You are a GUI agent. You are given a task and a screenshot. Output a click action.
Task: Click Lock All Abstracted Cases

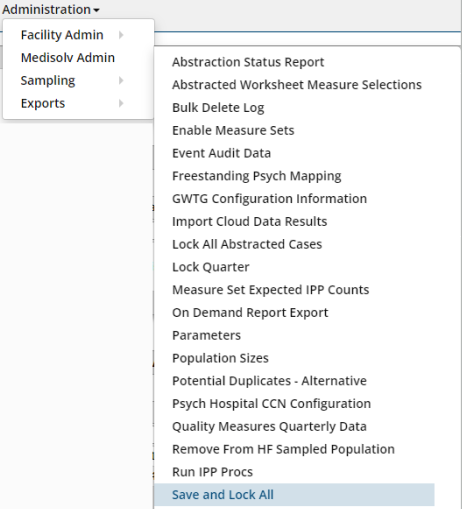tap(247, 244)
